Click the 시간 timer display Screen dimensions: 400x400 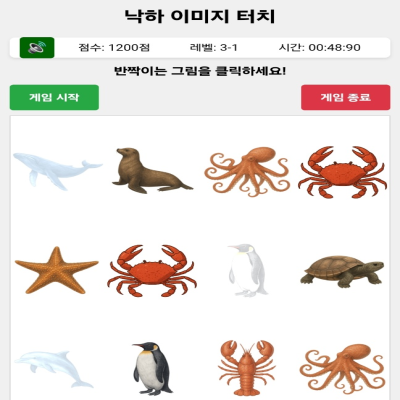tap(320, 48)
